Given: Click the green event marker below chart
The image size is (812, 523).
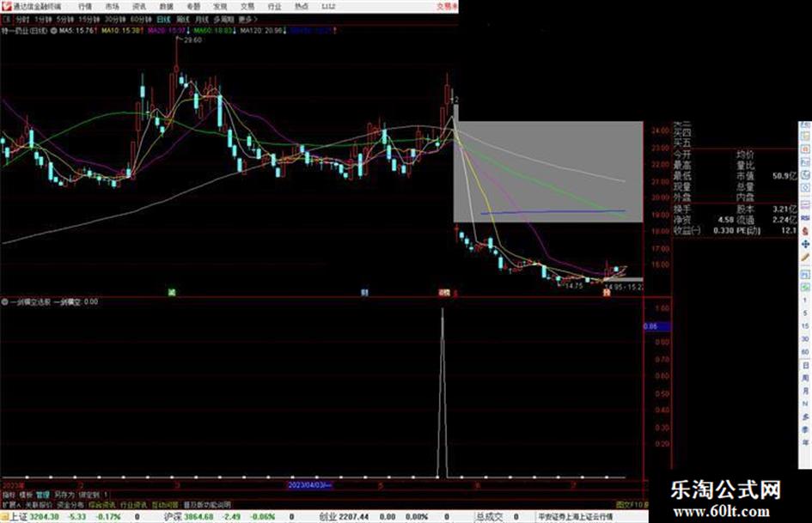Looking at the screenshot, I should (172, 293).
